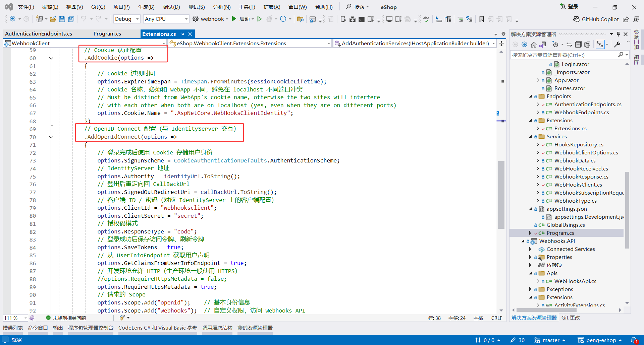Toggle the highlighted file nesting button
The image size is (644, 345).
point(600,44)
